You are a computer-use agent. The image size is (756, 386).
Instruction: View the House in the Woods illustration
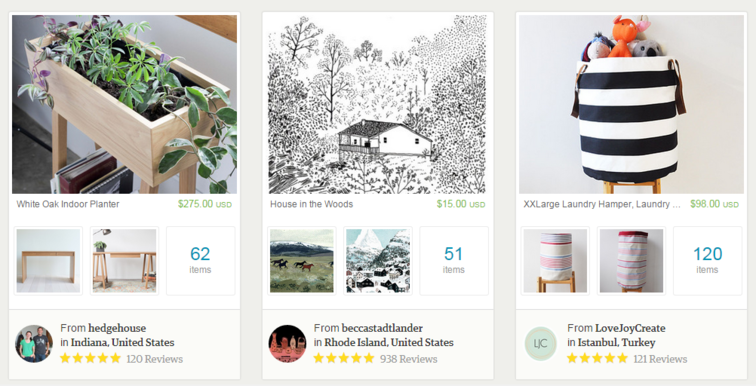[378, 104]
